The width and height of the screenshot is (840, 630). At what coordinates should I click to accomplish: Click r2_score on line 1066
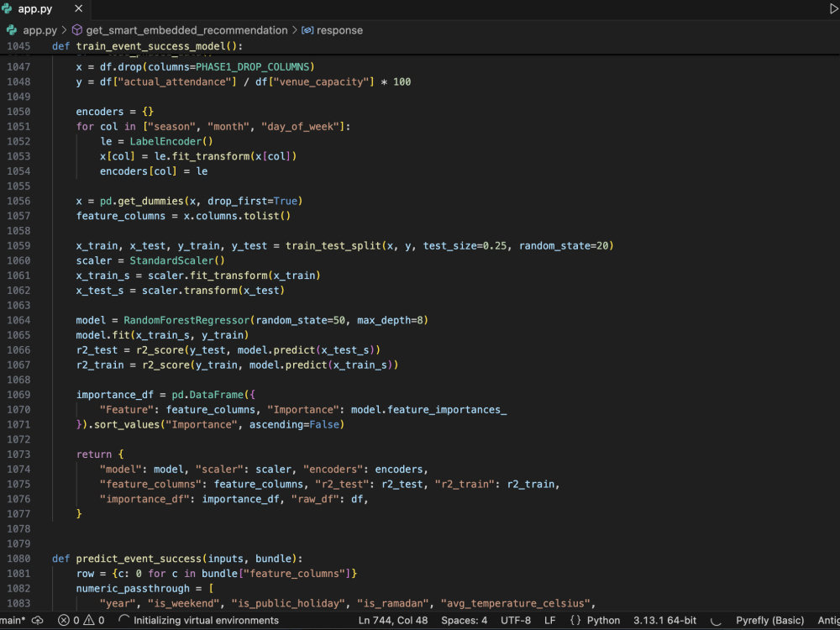pyautogui.click(x=160, y=350)
